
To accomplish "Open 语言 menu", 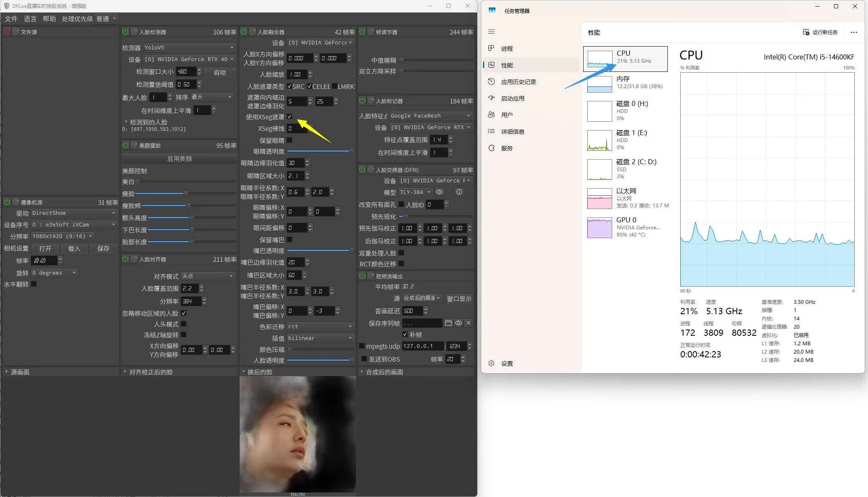I will pos(30,19).
